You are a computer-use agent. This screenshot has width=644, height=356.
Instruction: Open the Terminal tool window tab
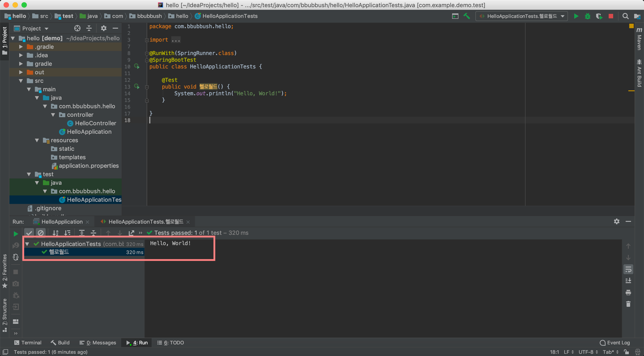[28, 343]
